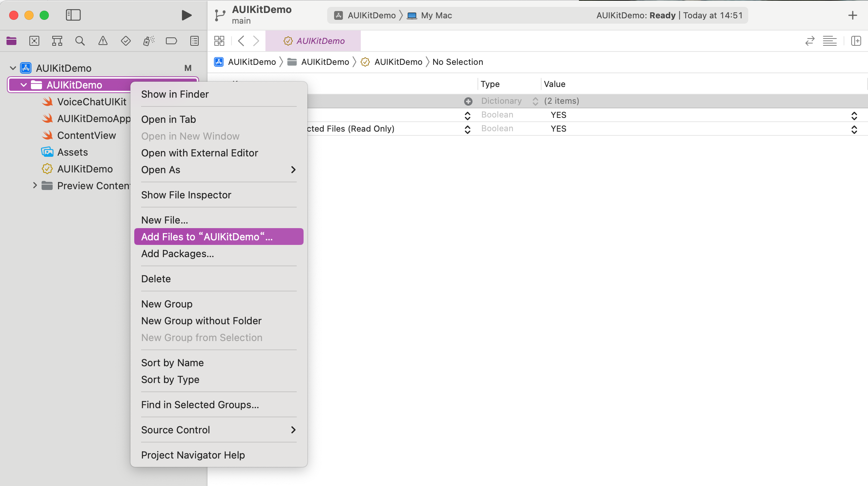Open the Source Control navigator
The height and width of the screenshot is (486, 868).
(x=34, y=41)
